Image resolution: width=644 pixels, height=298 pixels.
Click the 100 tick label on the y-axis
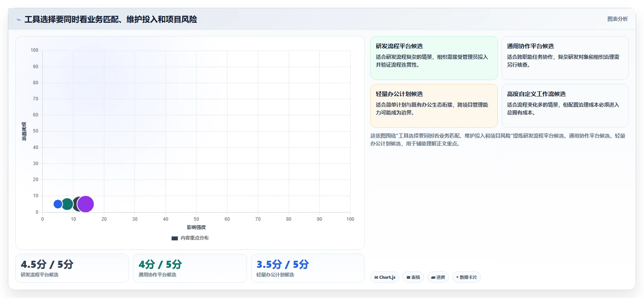click(35, 50)
